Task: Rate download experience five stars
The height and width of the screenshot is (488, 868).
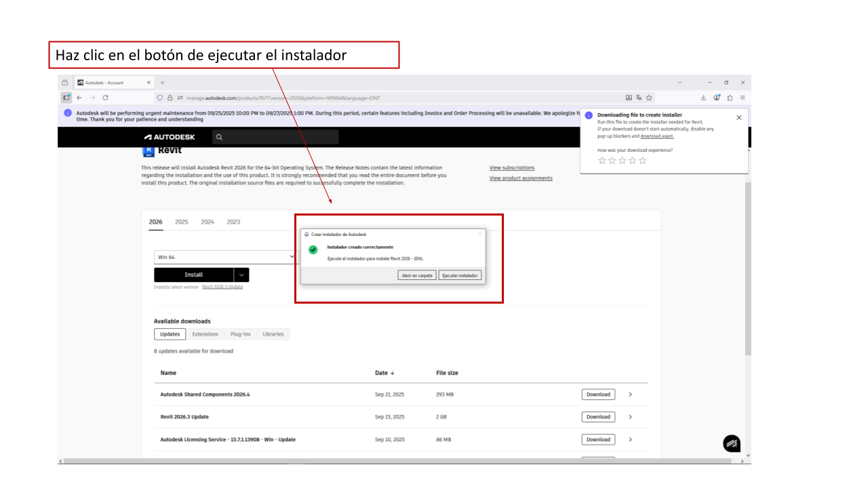Action: tap(642, 161)
